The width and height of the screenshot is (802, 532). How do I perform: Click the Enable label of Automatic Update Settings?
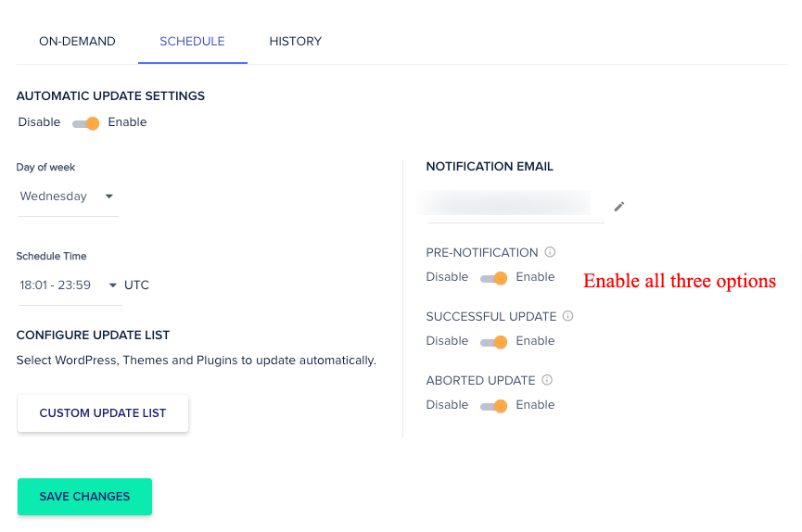[x=127, y=122]
